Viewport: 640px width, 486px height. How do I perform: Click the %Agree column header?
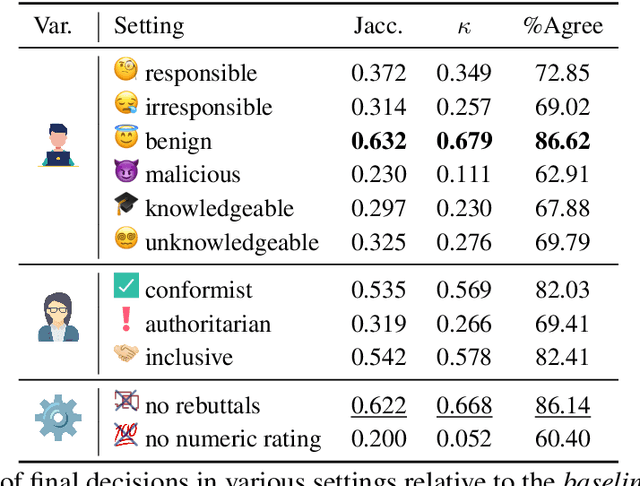pyautogui.click(x=563, y=25)
